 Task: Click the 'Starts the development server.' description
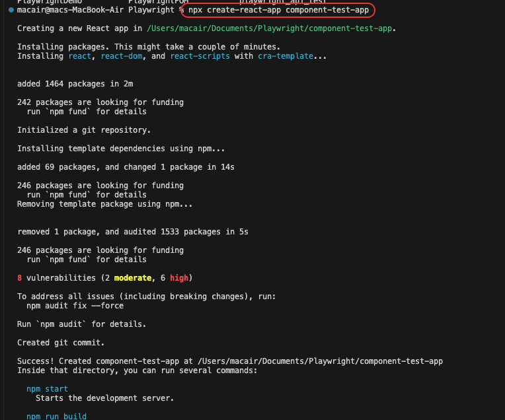pyautogui.click(x=104, y=398)
